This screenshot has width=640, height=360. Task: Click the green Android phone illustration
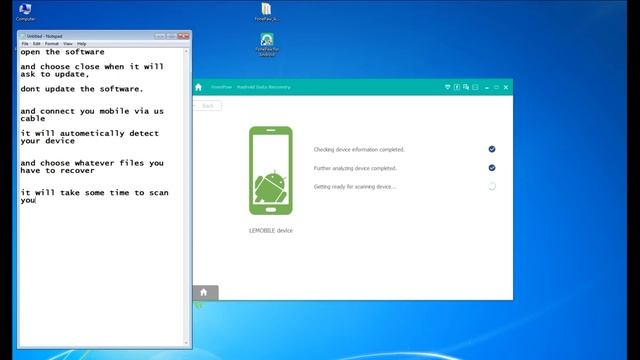pyautogui.click(x=271, y=170)
